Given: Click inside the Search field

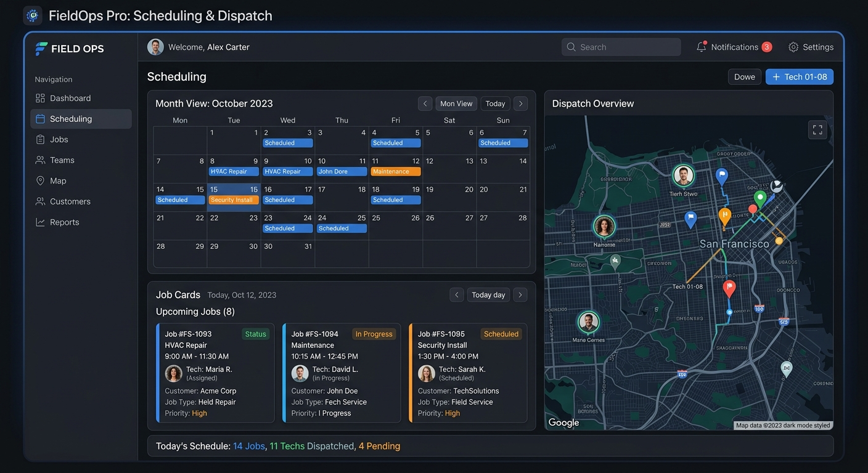Looking at the screenshot, I should point(621,46).
